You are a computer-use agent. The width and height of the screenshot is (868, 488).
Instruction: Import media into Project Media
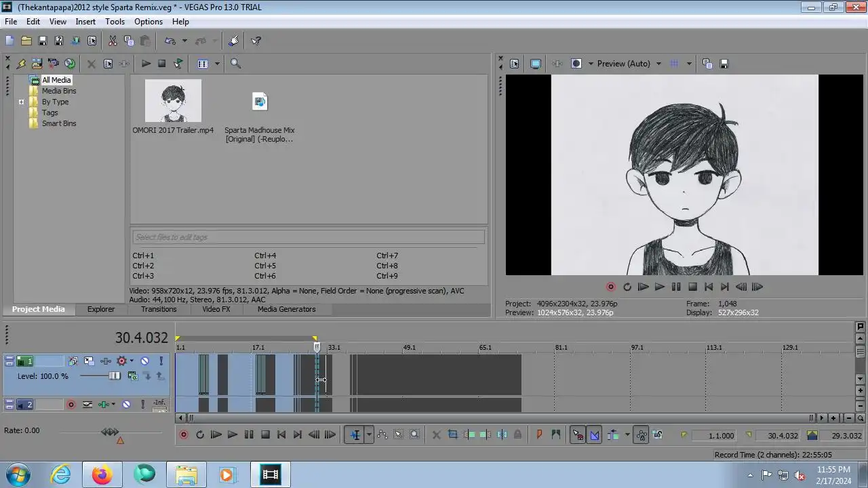point(37,64)
